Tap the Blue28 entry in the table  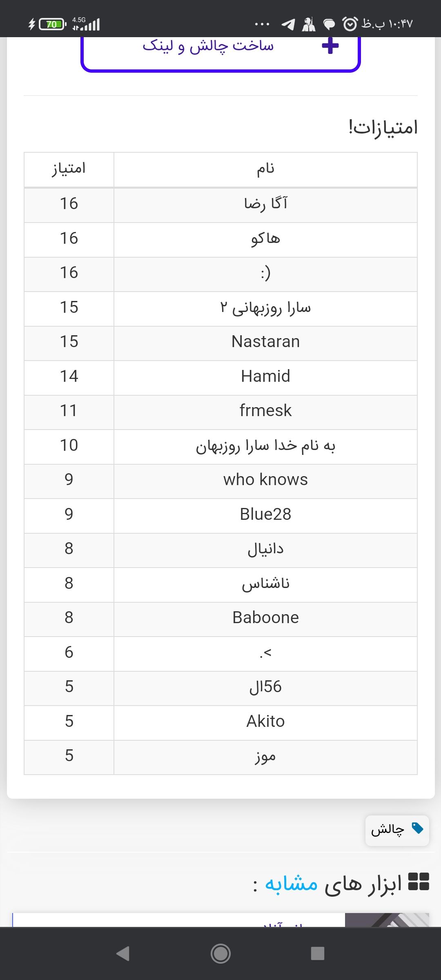coord(265,514)
